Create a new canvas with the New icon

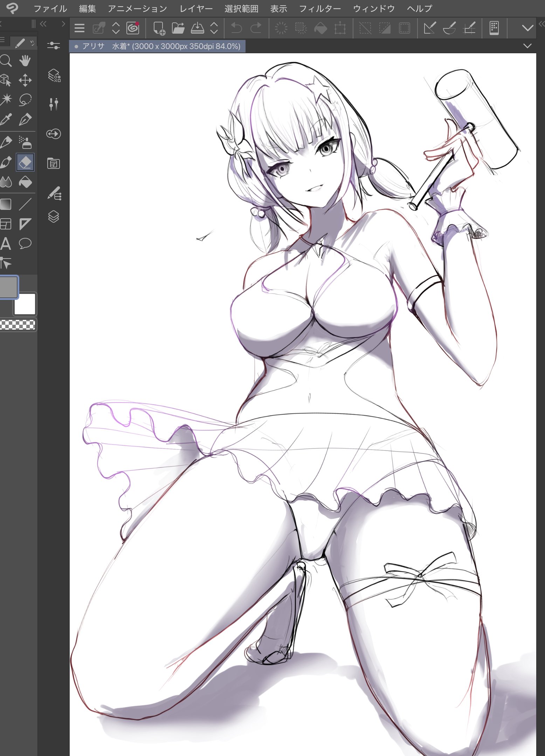tap(159, 28)
